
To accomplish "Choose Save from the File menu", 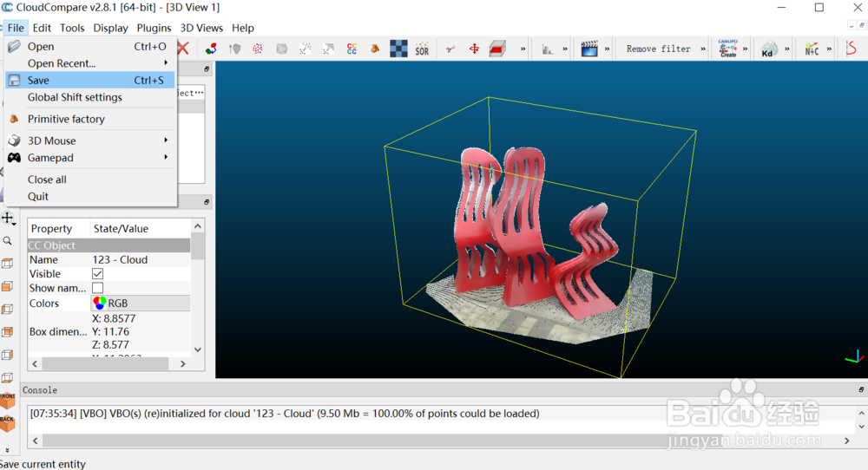I will pos(90,80).
